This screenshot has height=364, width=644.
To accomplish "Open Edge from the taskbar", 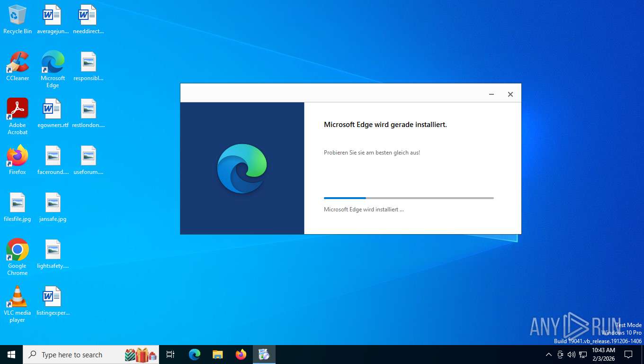I will (195, 355).
